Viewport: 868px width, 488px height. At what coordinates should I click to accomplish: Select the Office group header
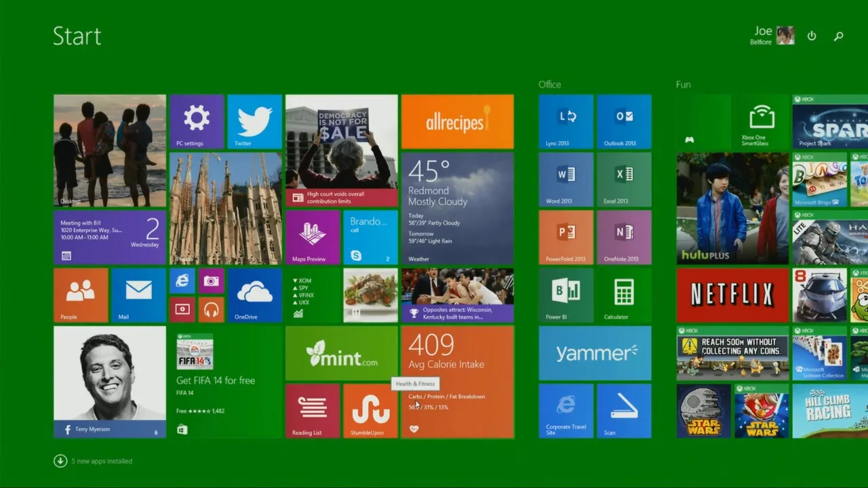click(x=550, y=85)
